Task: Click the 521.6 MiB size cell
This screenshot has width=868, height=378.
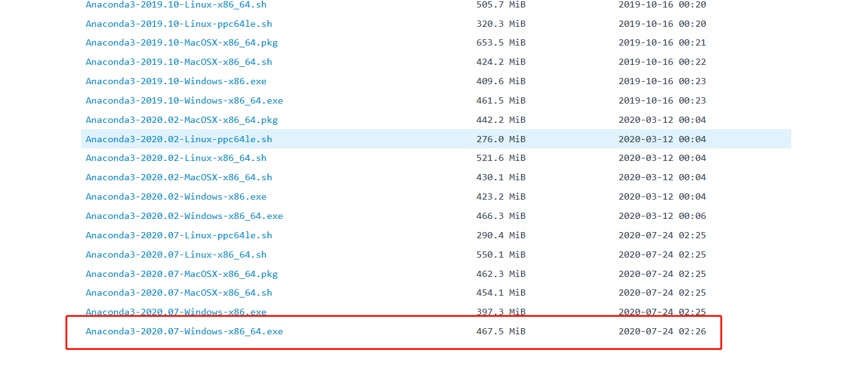Action: (501, 158)
